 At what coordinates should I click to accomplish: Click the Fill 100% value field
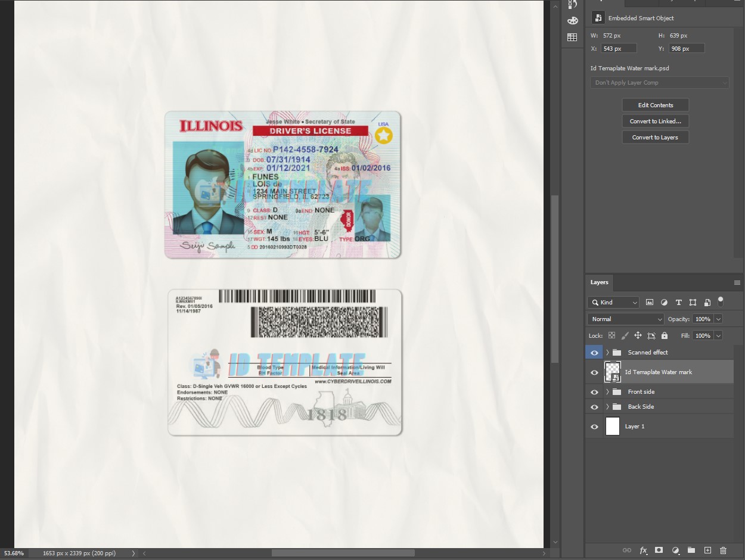click(703, 336)
